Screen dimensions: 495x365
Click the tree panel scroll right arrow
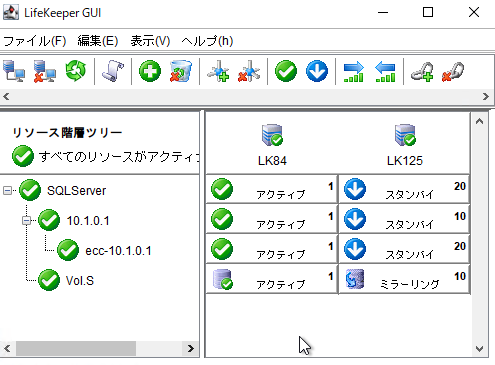(191, 348)
